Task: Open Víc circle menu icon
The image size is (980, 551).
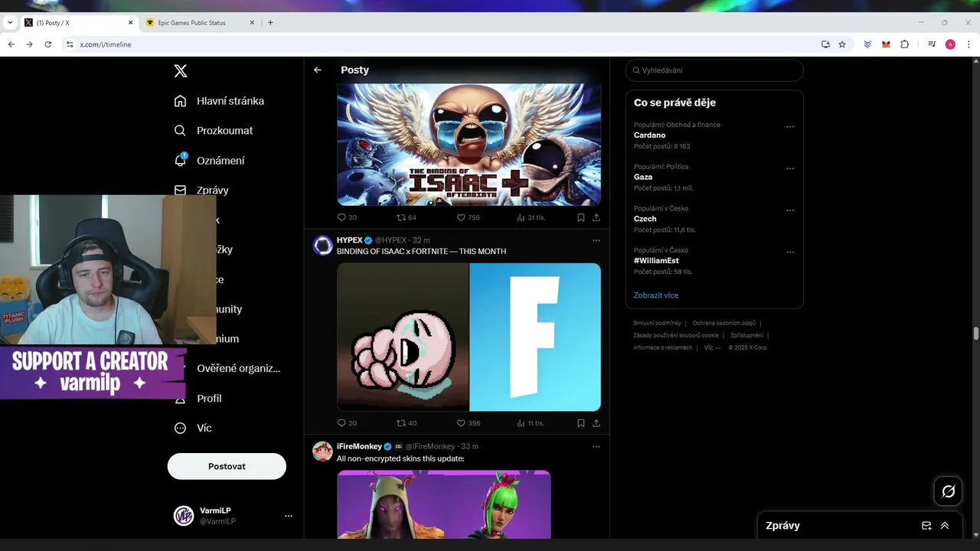Action: tap(180, 428)
